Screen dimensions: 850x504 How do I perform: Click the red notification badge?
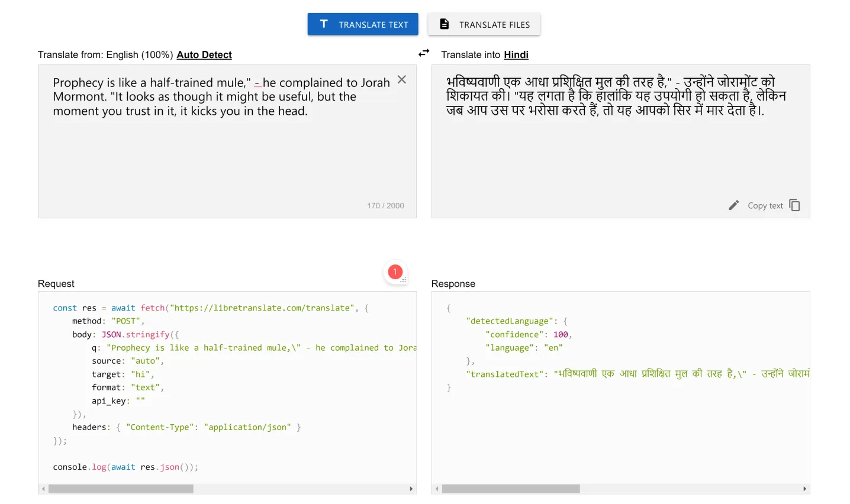coord(395,272)
